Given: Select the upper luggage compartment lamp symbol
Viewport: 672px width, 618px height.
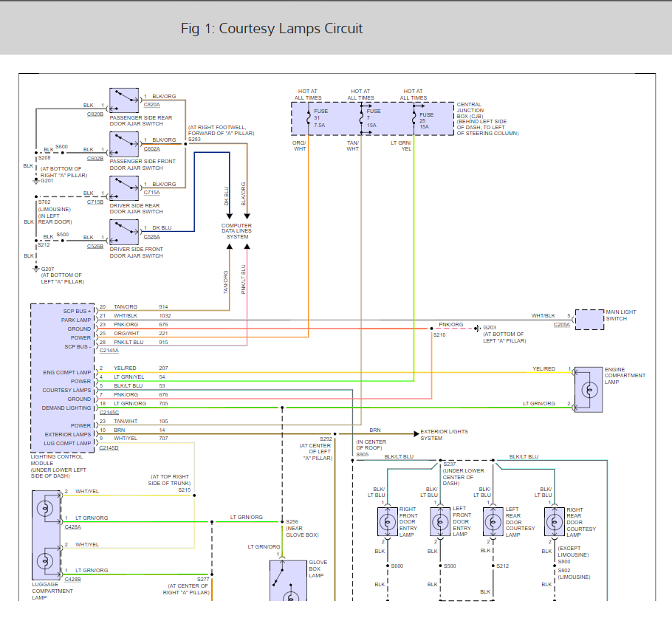Looking at the screenshot, I should click(x=46, y=509).
